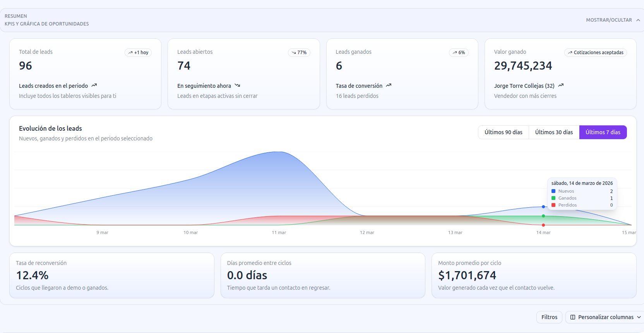The image size is (644, 333).
Task: Click the Tasa de reconversión card
Action: pos(111,275)
